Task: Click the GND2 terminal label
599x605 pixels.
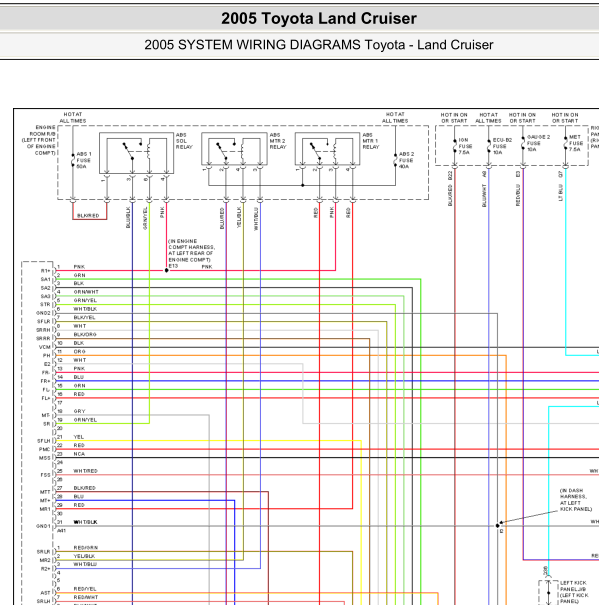Action: (x=43, y=313)
